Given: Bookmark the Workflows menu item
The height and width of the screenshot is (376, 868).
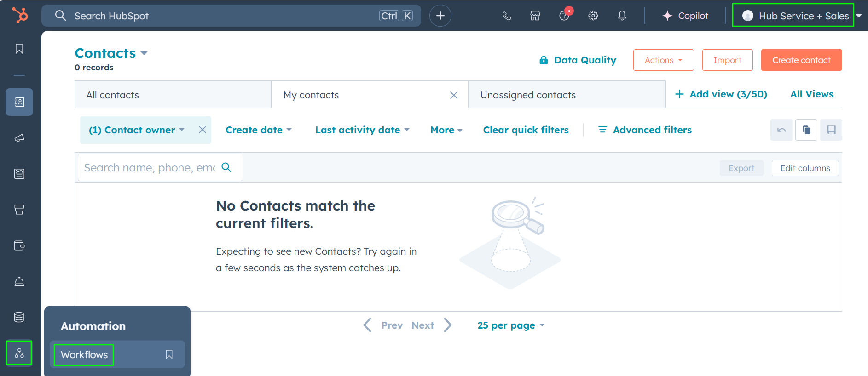Looking at the screenshot, I should [x=169, y=354].
